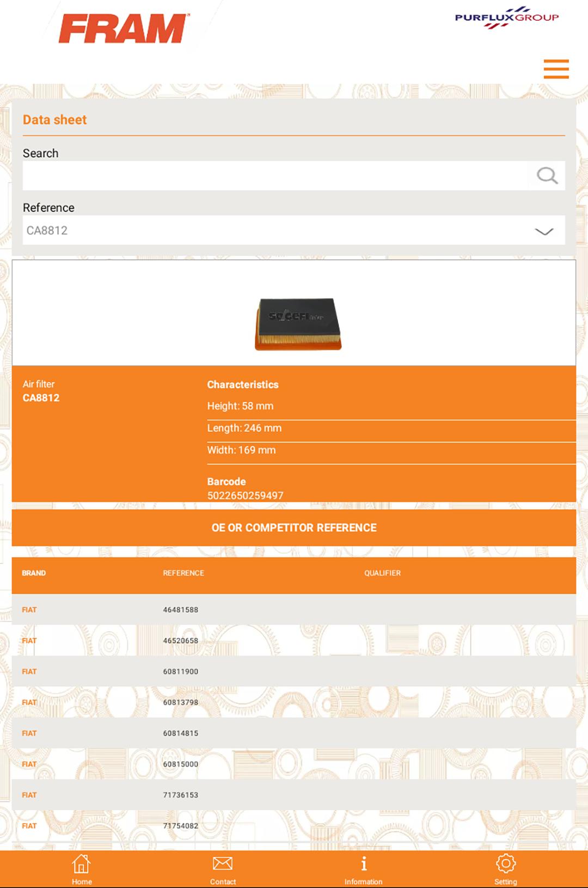588x888 pixels.
Task: Open the Setting gear icon
Action: pyautogui.click(x=506, y=863)
